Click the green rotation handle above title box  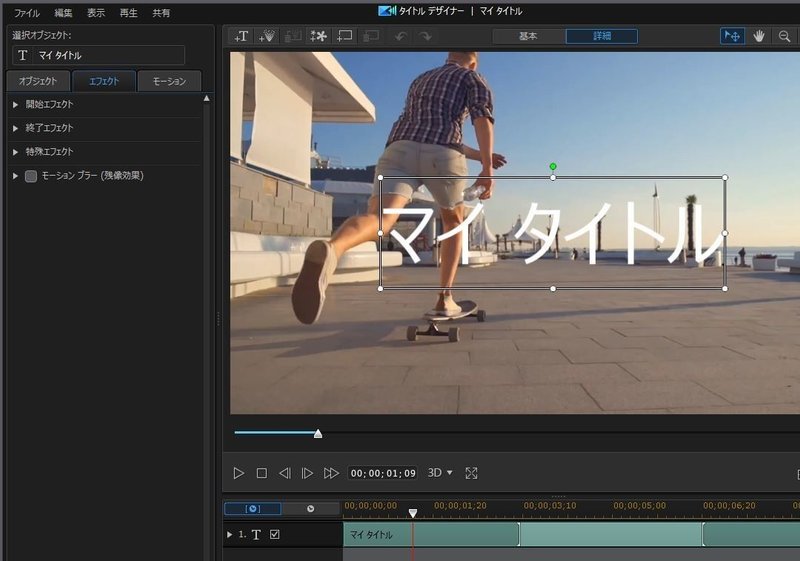tap(553, 166)
